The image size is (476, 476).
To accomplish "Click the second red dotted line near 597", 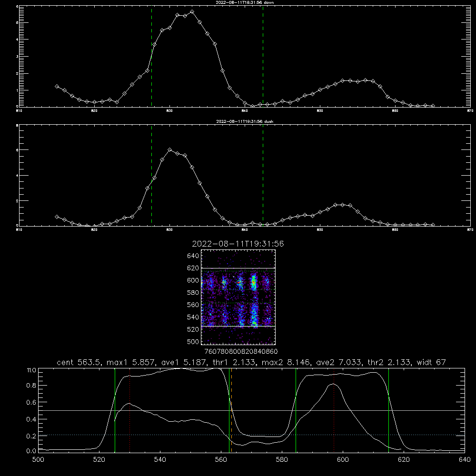I will pos(334,410).
